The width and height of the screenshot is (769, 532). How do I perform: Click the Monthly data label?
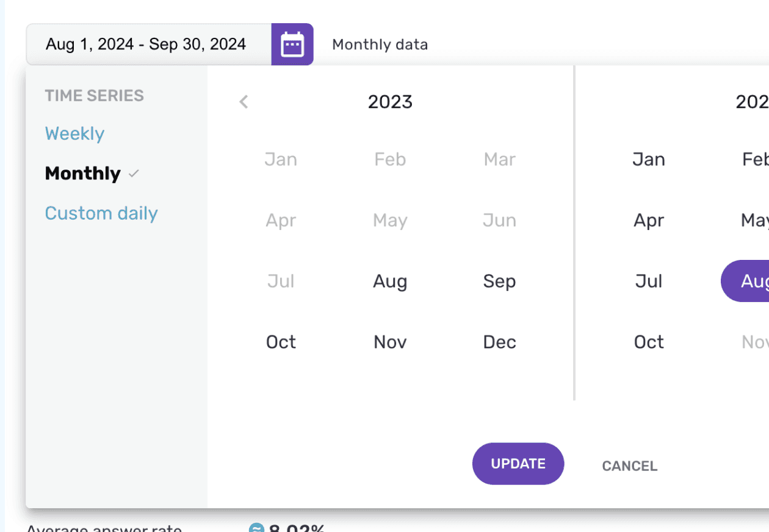(380, 45)
